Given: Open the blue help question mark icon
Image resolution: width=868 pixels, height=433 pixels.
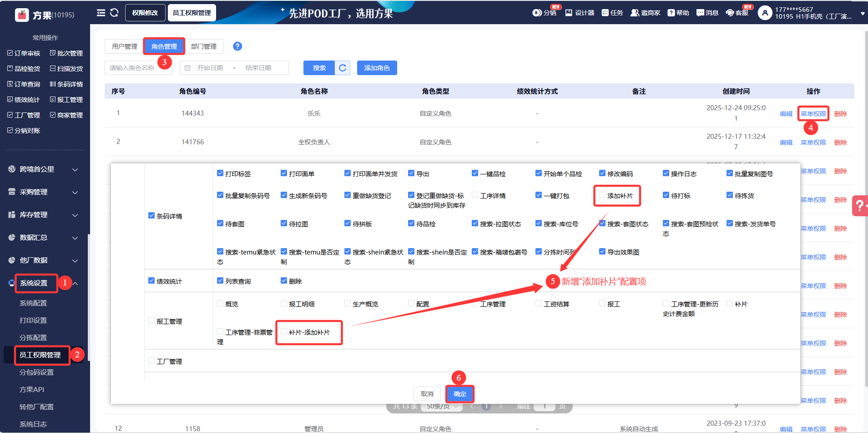Looking at the screenshot, I should (x=237, y=46).
